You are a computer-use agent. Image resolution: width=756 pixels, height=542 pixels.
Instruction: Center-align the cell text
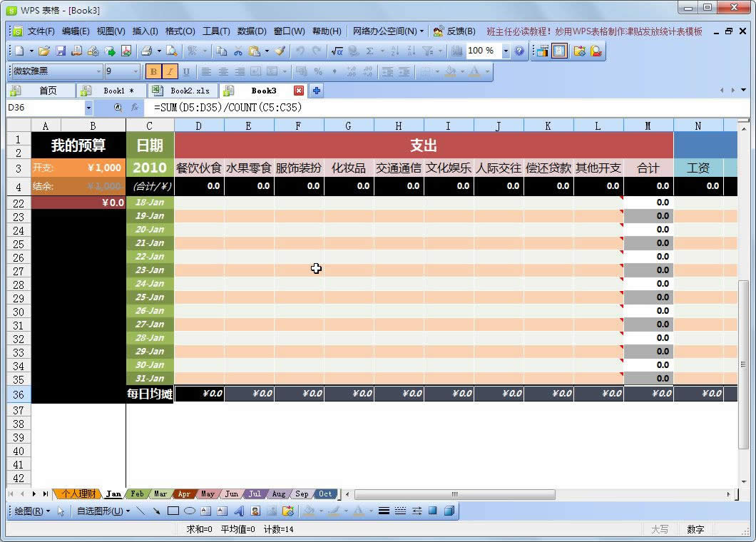(x=223, y=72)
